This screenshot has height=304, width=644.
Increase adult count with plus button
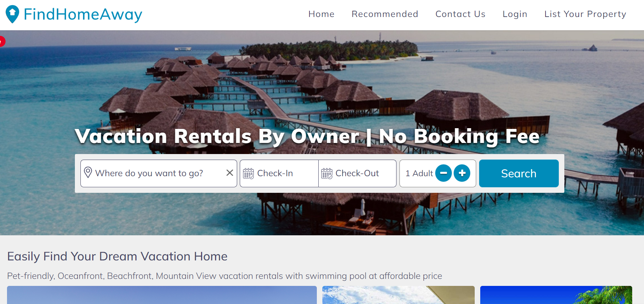pos(462,173)
